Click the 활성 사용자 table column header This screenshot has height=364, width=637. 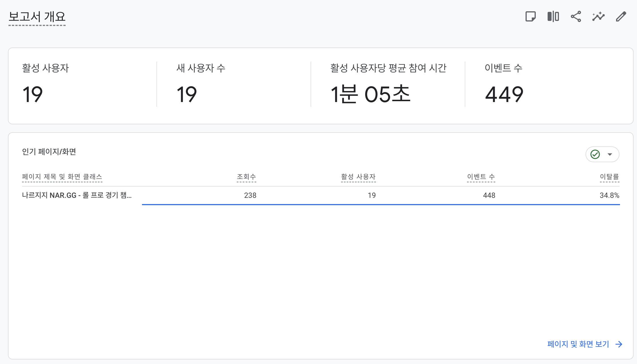[358, 177]
